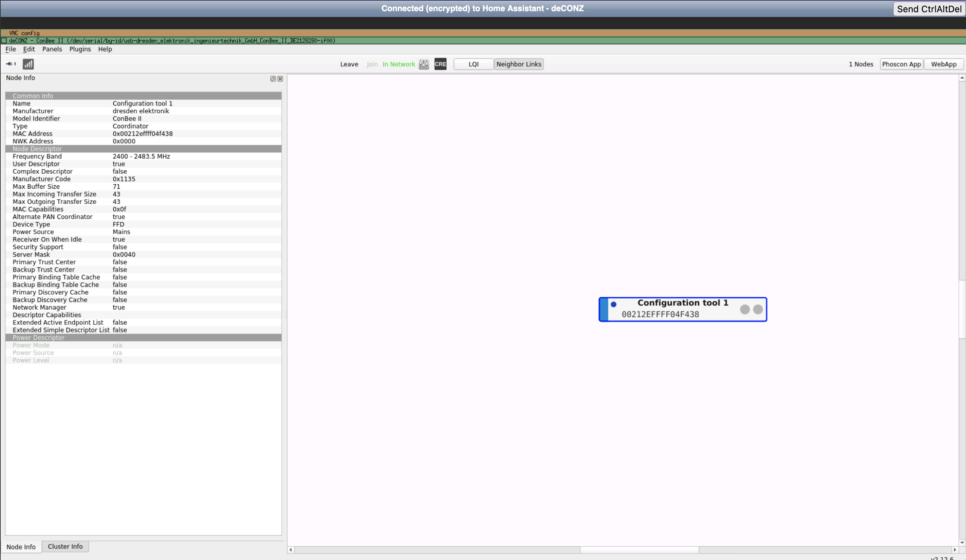
Task: Select the Power Level row
Action: tap(143, 360)
